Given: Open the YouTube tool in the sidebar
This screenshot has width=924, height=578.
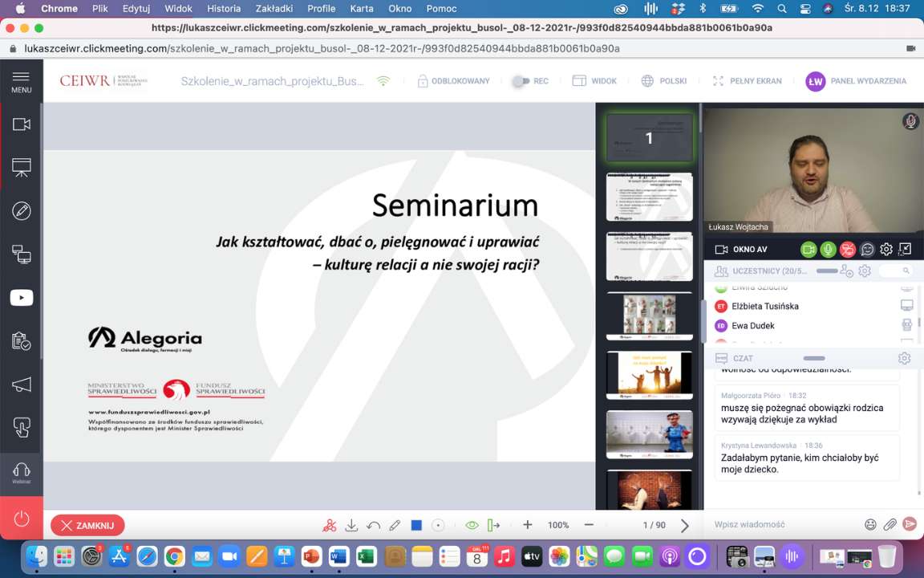Looking at the screenshot, I should pyautogui.click(x=22, y=298).
